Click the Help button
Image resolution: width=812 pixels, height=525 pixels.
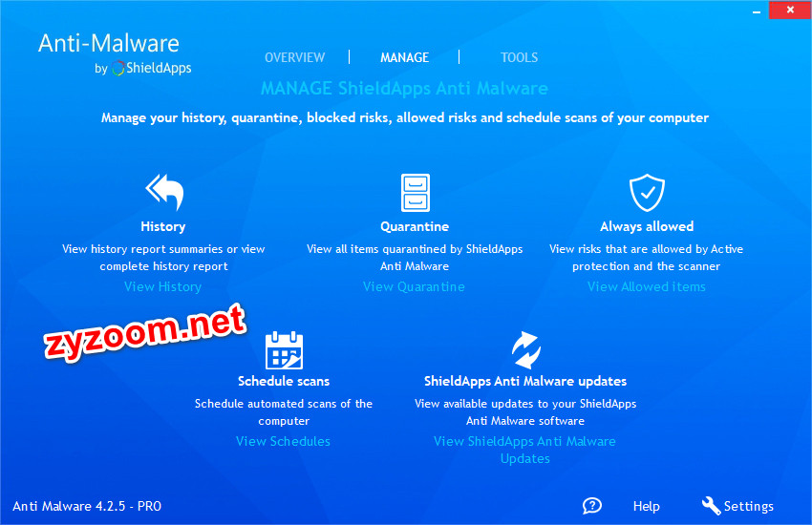[x=647, y=506]
